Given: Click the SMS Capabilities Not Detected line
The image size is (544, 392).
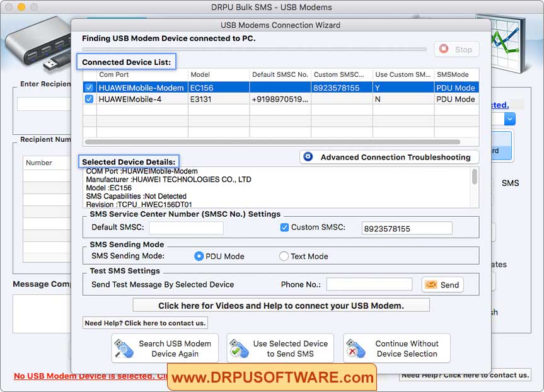Looking at the screenshot, I should [136, 196].
